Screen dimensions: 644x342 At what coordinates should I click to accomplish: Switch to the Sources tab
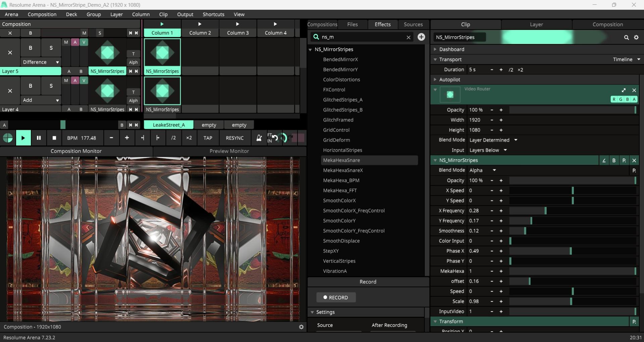pos(413,25)
